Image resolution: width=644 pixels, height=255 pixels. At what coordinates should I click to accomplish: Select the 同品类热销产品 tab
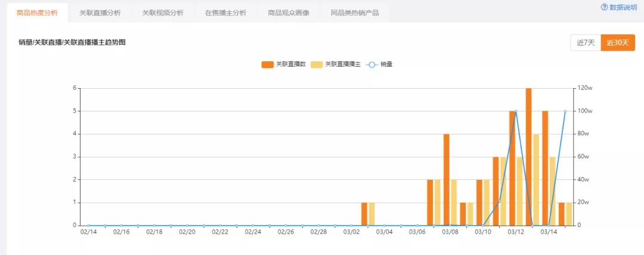coord(355,13)
